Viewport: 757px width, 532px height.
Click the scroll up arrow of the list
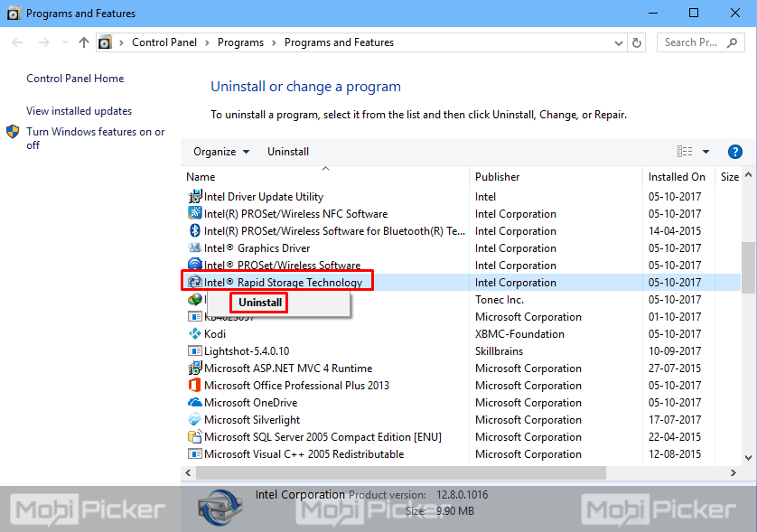[x=748, y=174]
